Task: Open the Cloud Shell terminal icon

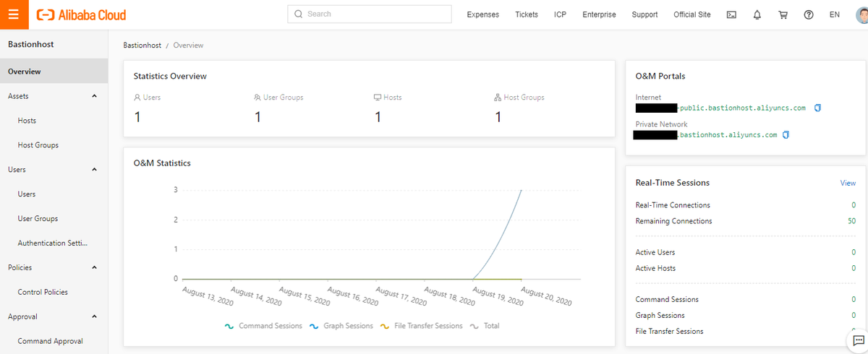Action: (x=731, y=14)
